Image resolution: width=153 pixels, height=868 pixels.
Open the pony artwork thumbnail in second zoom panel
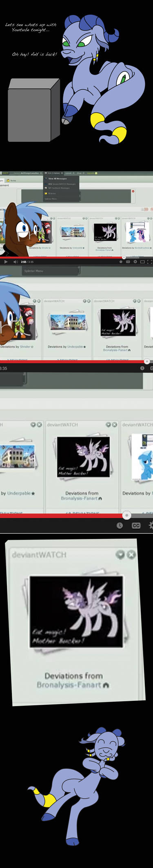[118, 322]
